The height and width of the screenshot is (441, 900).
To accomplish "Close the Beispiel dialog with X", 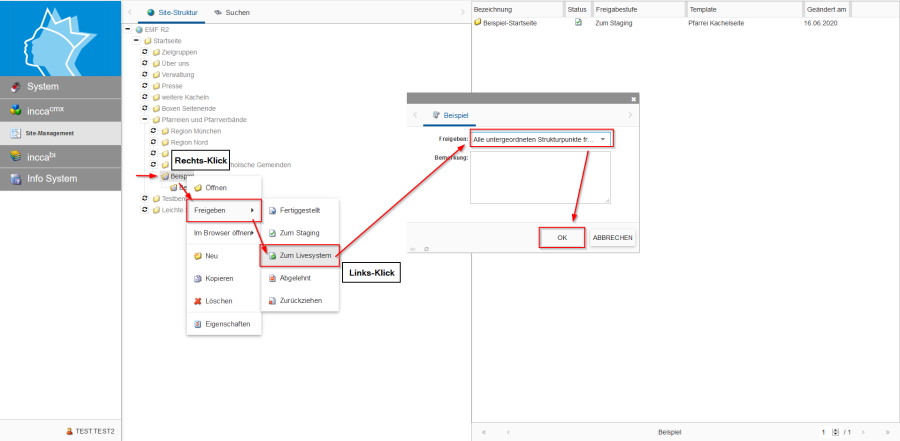I will pos(634,99).
